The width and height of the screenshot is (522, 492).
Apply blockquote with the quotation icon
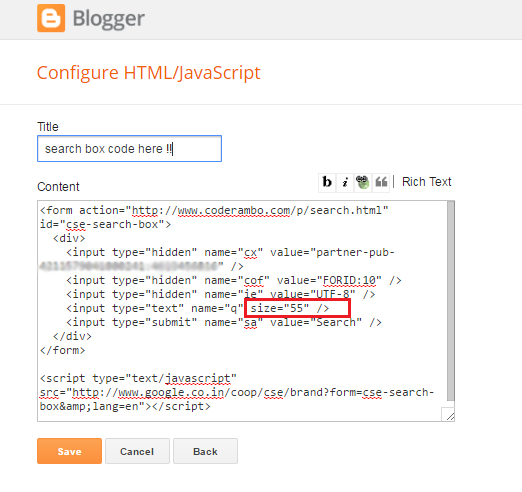pyautogui.click(x=381, y=182)
